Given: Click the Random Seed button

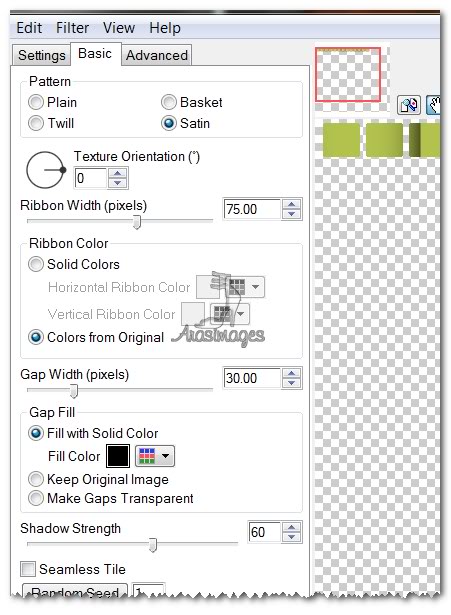Looking at the screenshot, I should (75, 592).
